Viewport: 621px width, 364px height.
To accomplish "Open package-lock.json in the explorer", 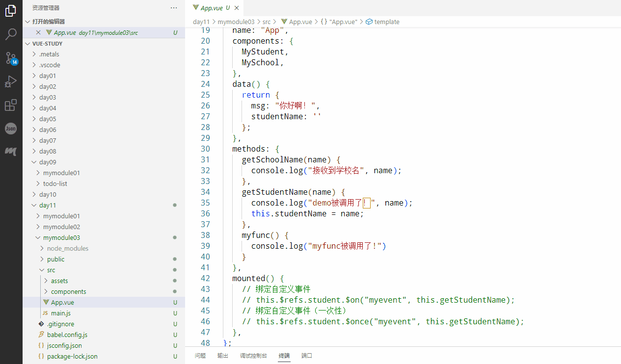I will click(x=72, y=356).
